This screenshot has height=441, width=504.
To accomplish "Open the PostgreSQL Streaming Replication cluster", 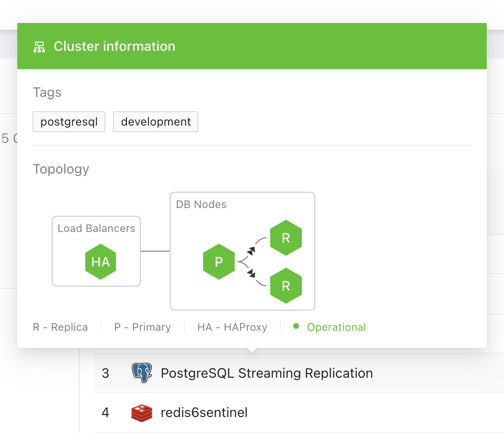I will (267, 373).
